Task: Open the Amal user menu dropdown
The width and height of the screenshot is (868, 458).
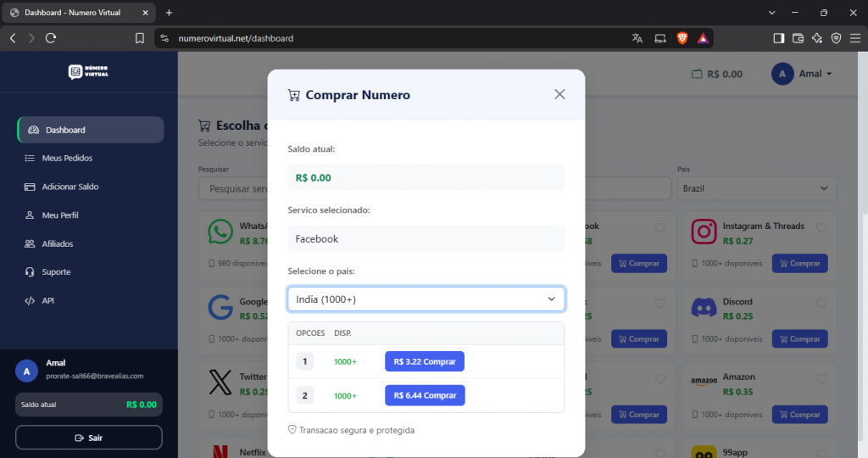Action: click(802, 74)
